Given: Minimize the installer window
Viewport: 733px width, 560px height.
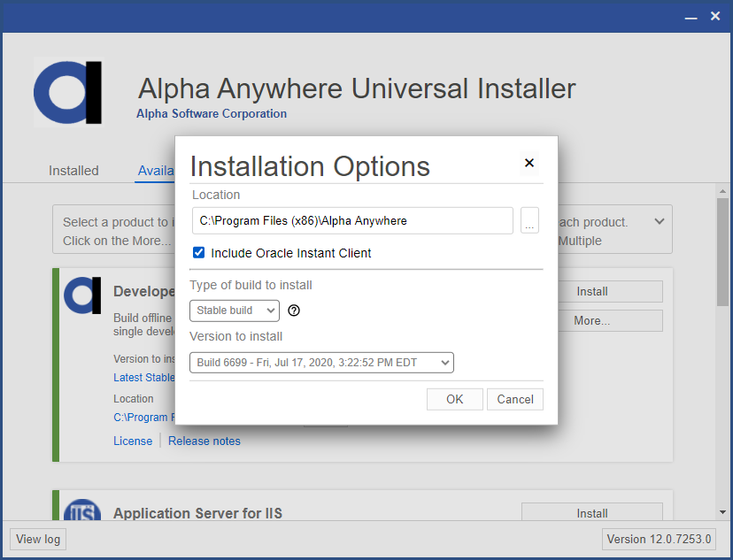Looking at the screenshot, I should (691, 17).
